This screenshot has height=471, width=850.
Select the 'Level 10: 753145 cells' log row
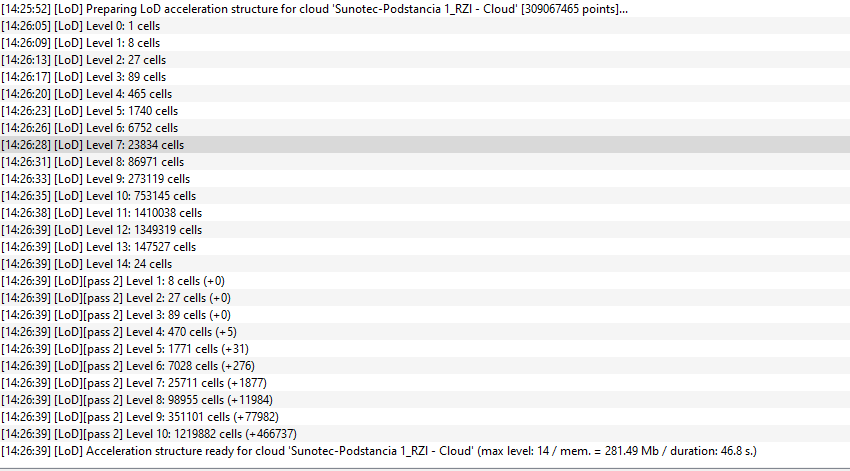click(x=99, y=196)
